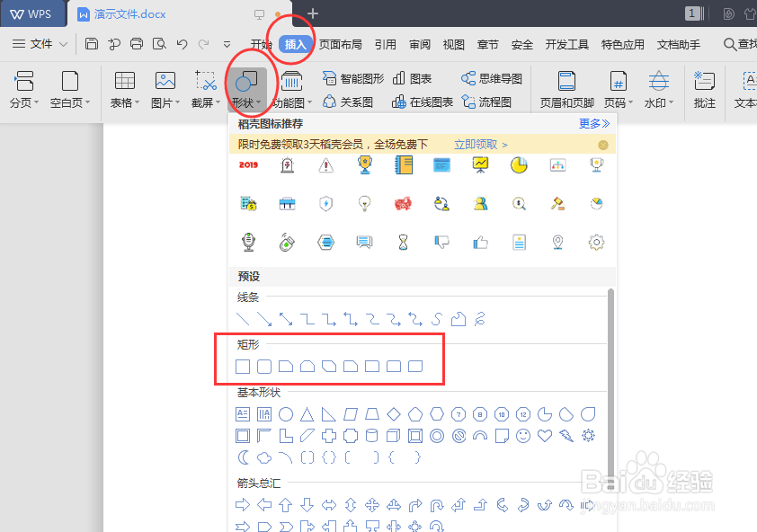Switch to the 视图 View tab
This screenshot has width=757, height=532.
pos(453,44)
